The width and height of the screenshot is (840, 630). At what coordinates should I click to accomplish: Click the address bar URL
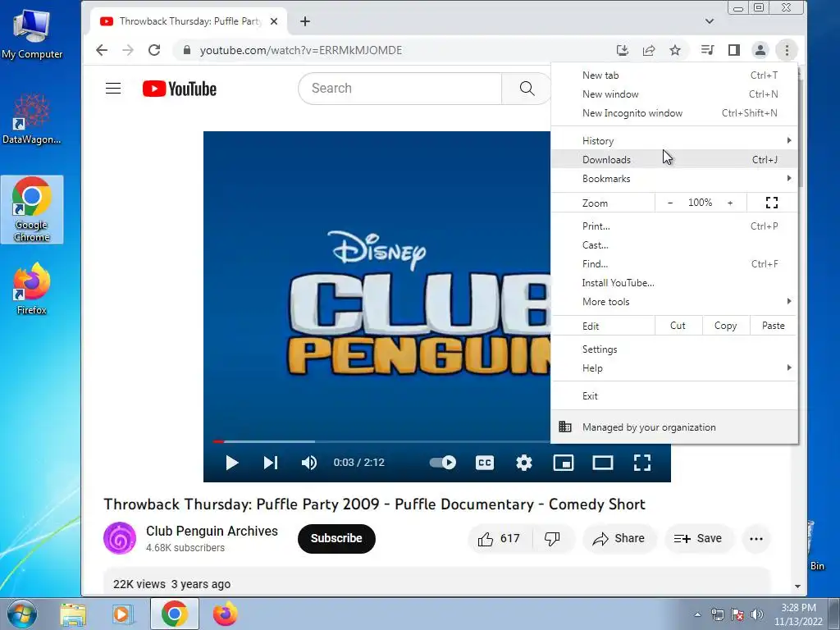[300, 50]
